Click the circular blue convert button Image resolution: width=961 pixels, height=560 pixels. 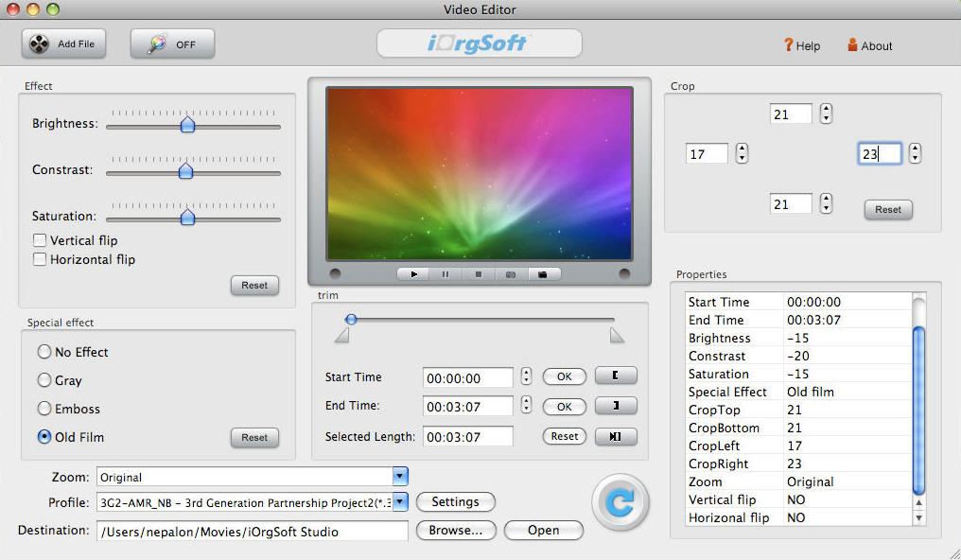pyautogui.click(x=620, y=503)
